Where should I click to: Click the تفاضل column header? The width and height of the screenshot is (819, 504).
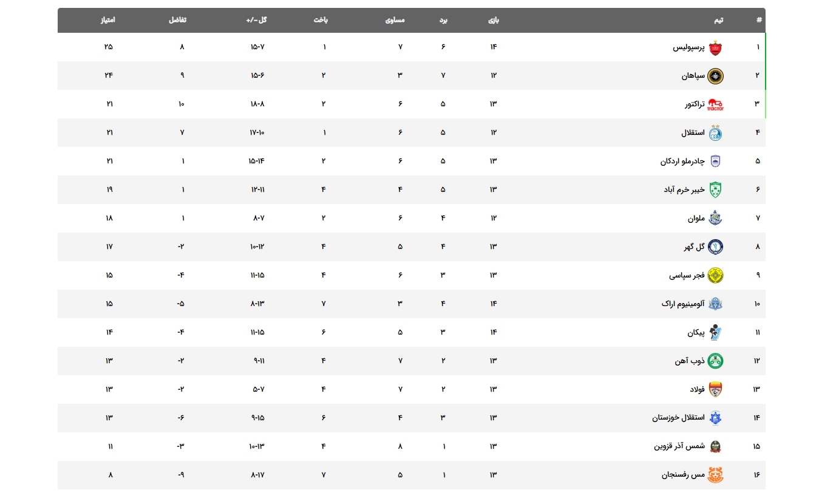[x=177, y=20]
